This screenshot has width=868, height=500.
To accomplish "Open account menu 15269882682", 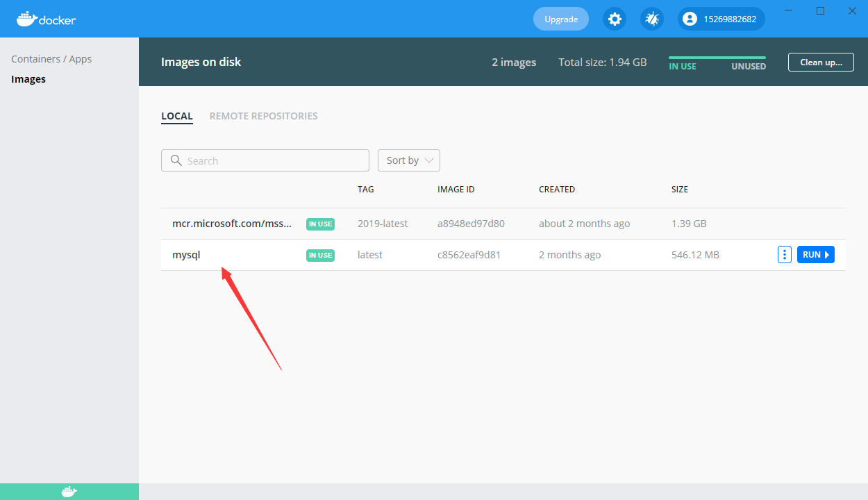I will (721, 19).
